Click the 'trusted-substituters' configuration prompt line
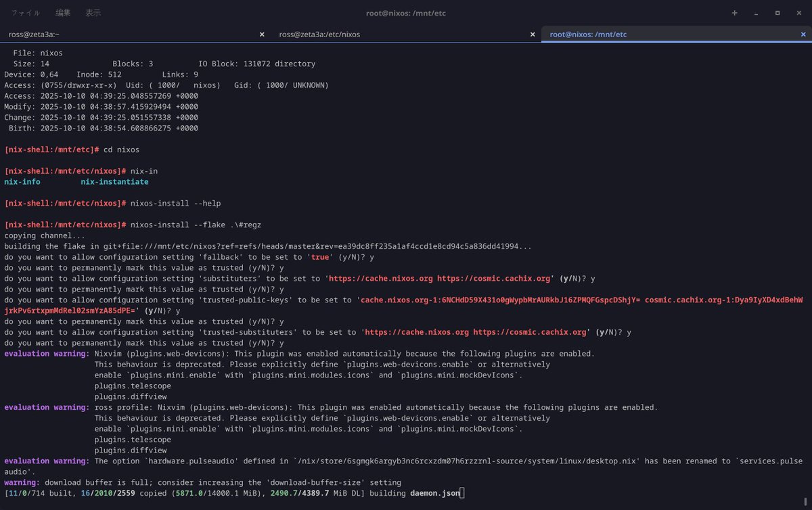Screen dimensions: 812x510 318,333
